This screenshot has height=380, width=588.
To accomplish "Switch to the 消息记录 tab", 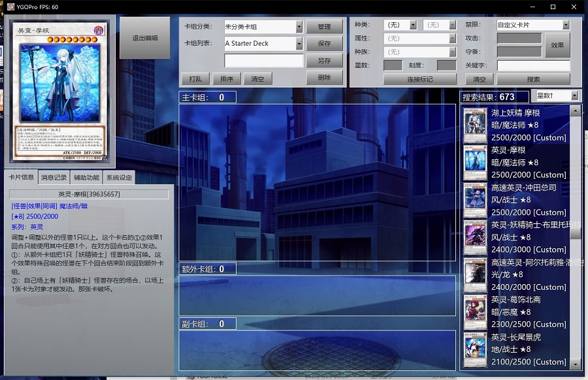I will (54, 178).
